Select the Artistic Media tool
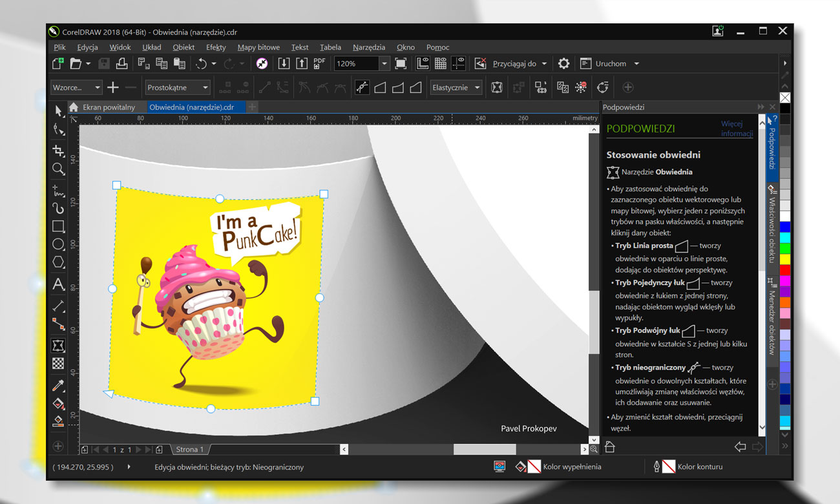 (x=59, y=208)
